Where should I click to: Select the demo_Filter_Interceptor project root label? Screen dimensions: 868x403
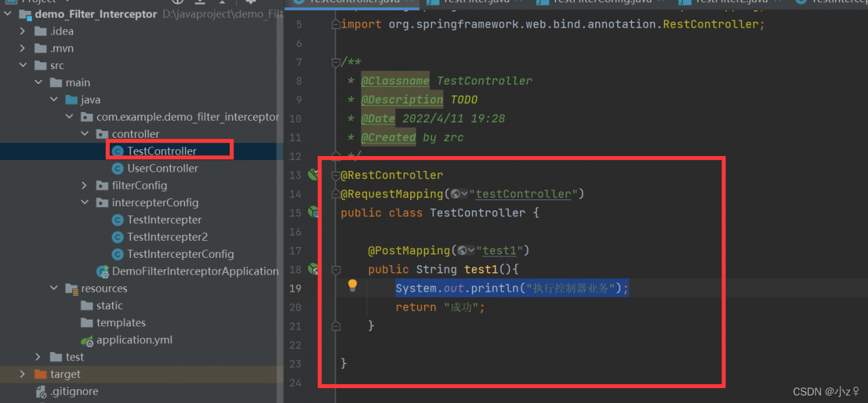click(96, 14)
